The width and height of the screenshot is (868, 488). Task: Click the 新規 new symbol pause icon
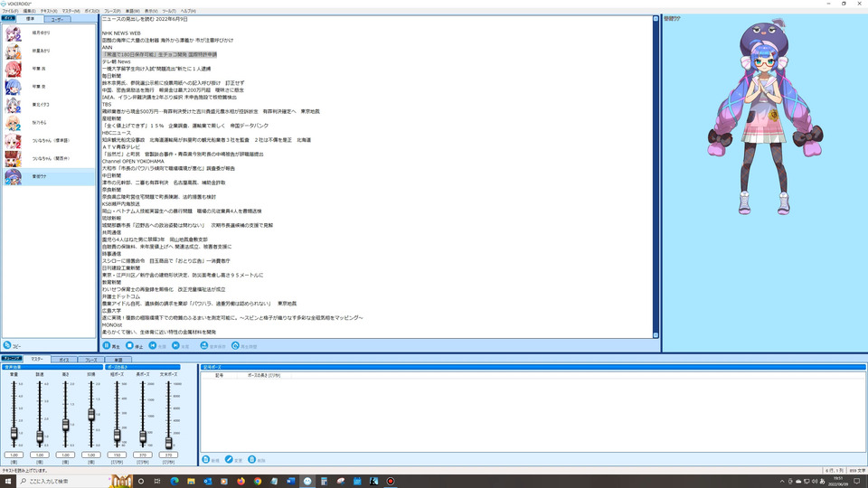click(x=206, y=460)
